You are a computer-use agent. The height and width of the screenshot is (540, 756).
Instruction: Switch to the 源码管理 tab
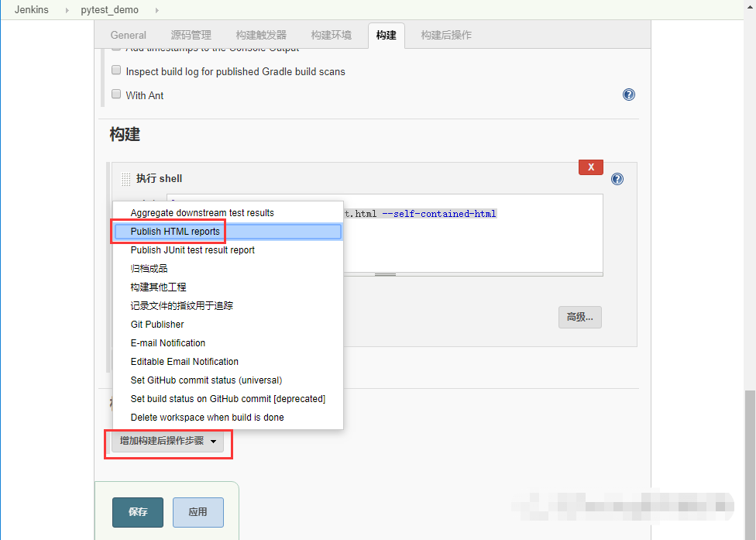pos(191,35)
